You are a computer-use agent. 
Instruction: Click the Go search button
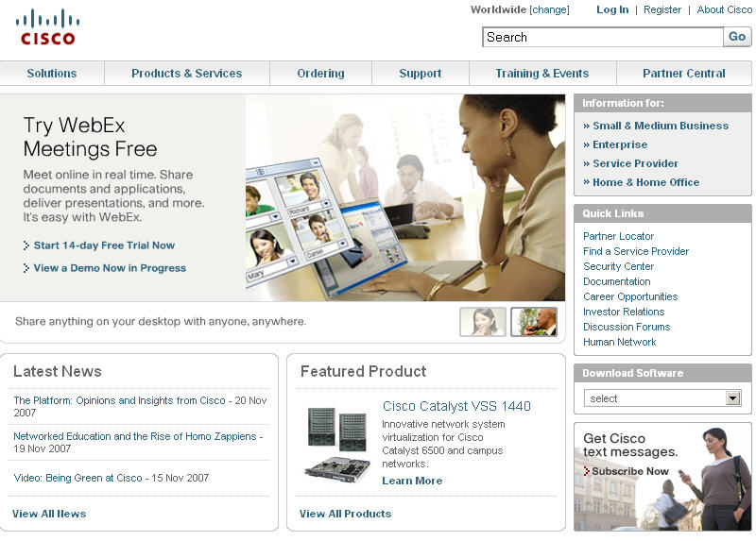737,37
